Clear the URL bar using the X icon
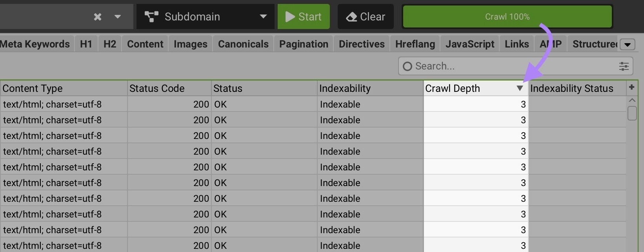644x252 pixels. (97, 17)
